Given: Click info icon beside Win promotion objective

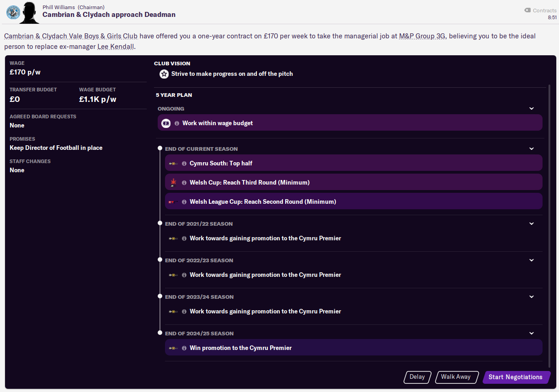Looking at the screenshot, I should [184, 348].
